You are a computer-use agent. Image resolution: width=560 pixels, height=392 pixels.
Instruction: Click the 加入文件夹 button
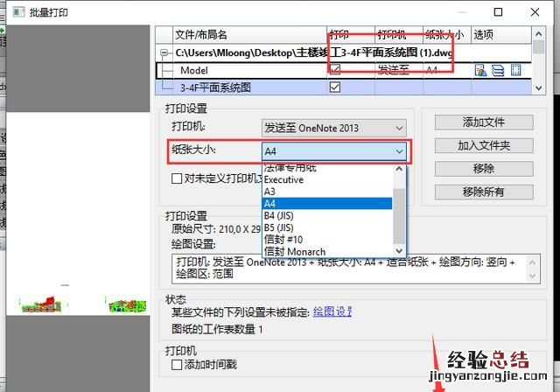[484, 145]
